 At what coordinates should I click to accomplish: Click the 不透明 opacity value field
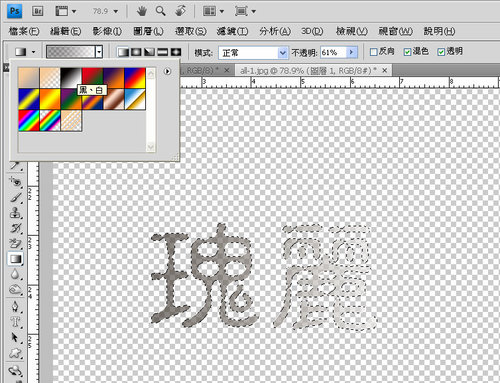[x=333, y=52]
